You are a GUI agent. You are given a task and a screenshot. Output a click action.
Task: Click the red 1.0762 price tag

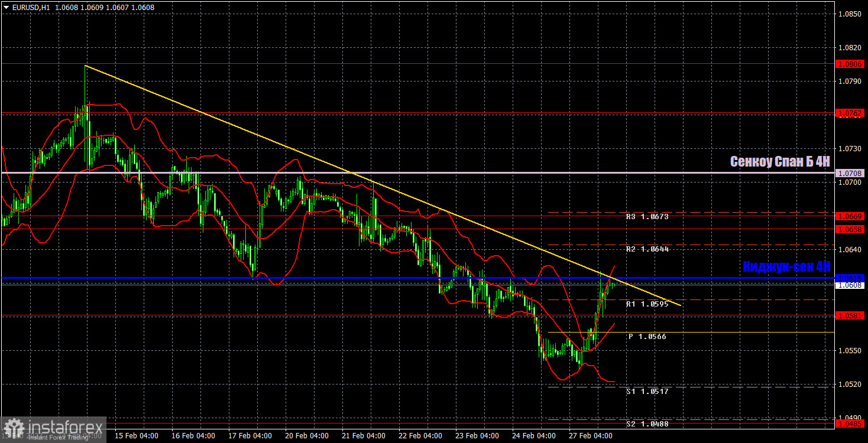point(850,112)
